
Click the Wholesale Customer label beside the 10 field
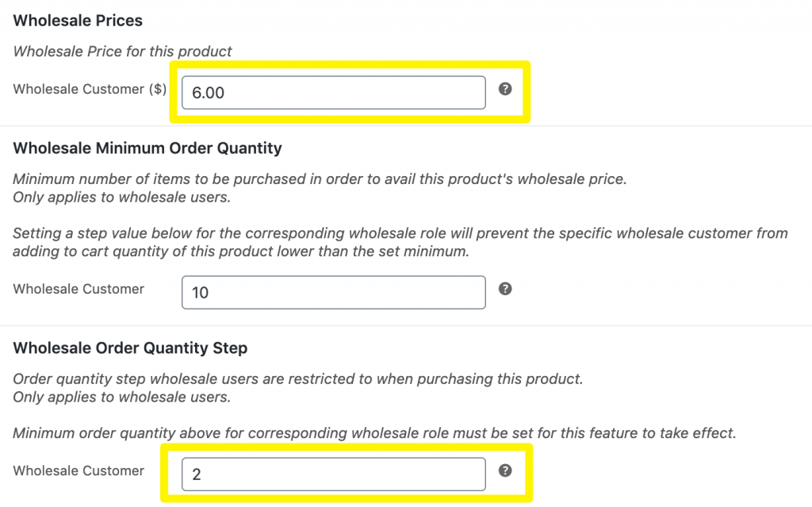[x=79, y=289]
